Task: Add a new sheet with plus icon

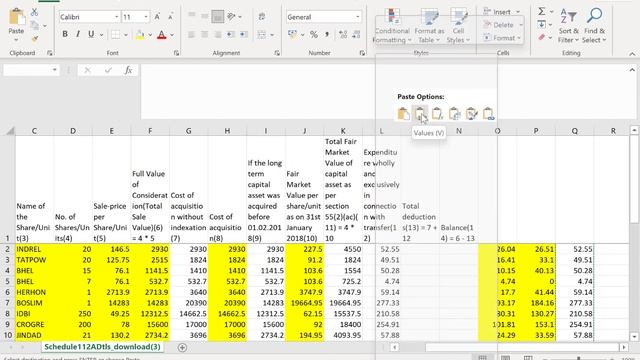Action: tap(182, 347)
